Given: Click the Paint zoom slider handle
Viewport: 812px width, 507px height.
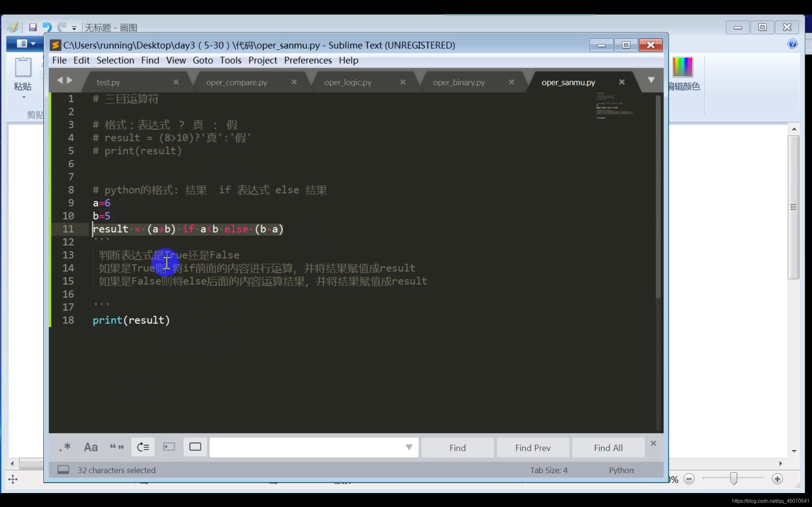Looking at the screenshot, I should tap(733, 479).
